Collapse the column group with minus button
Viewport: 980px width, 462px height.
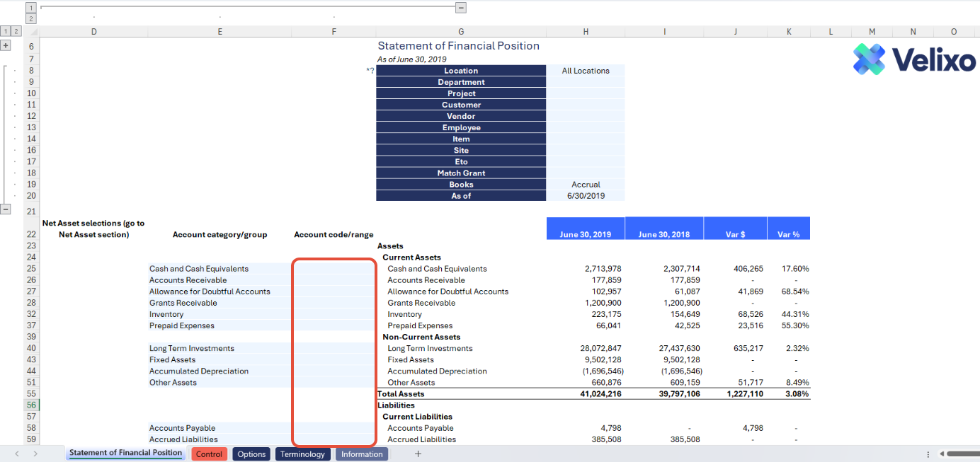coord(460,7)
